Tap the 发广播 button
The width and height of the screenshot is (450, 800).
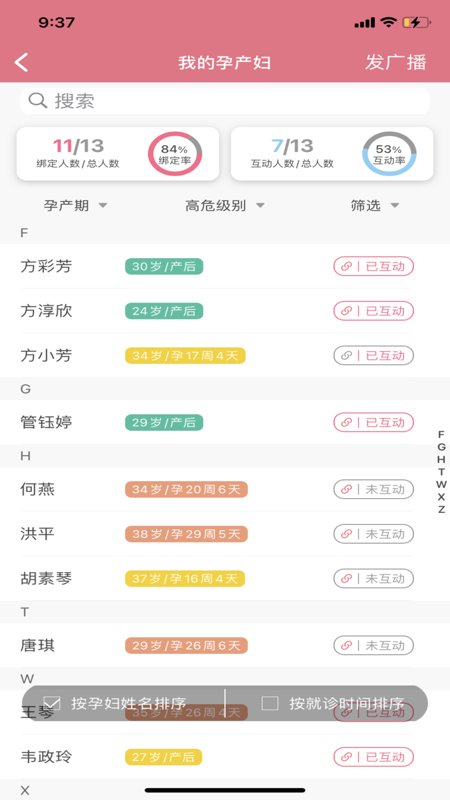[395, 62]
